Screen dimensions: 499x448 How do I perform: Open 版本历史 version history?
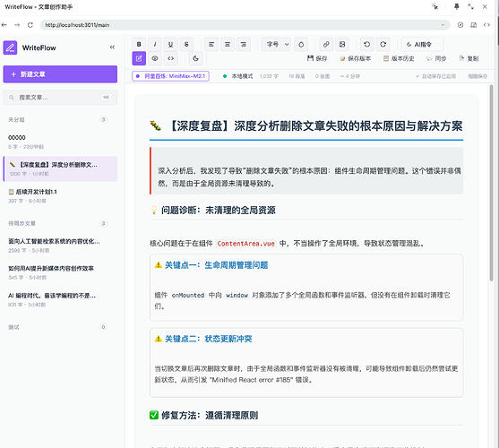point(399,58)
